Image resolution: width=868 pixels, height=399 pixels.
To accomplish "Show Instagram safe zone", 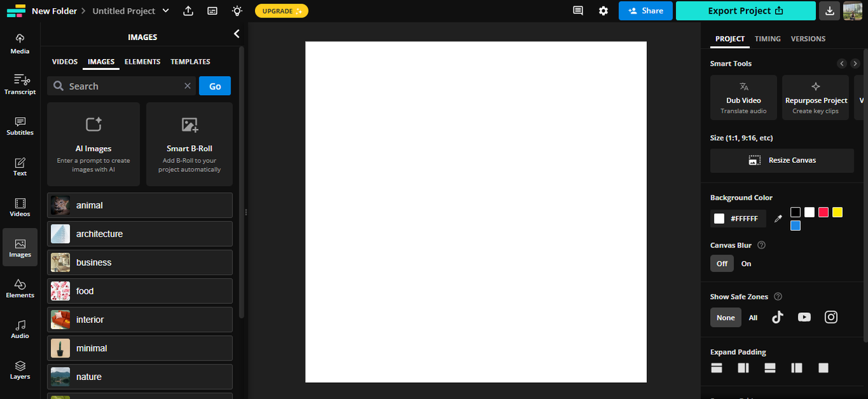I will 831,317.
